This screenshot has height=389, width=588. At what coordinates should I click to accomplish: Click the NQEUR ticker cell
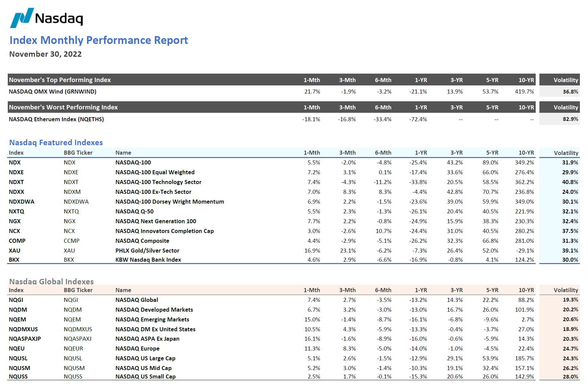pos(73,348)
